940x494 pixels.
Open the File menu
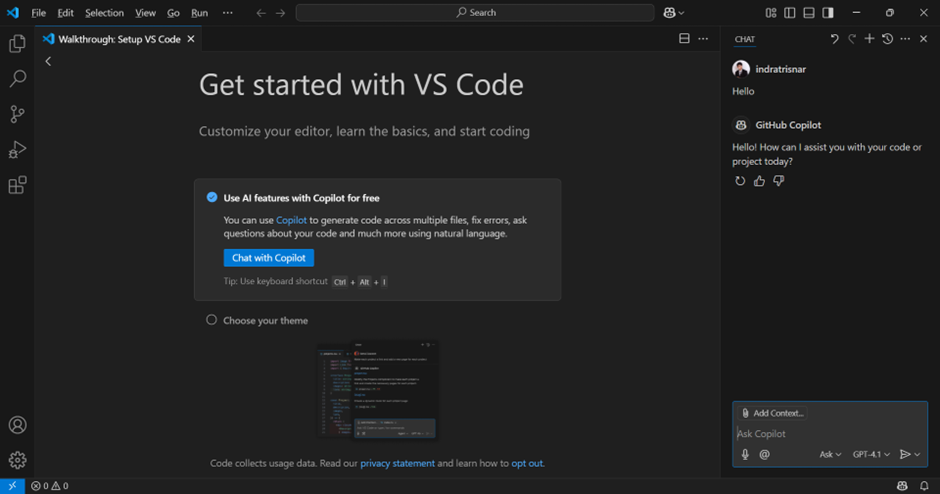(38, 13)
